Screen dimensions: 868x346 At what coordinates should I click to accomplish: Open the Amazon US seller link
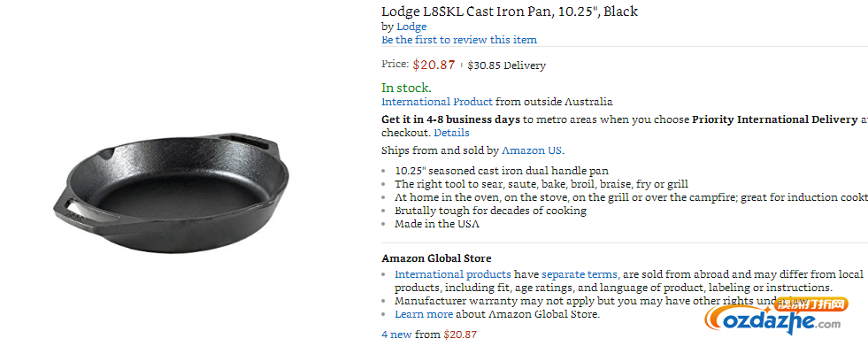click(x=532, y=150)
